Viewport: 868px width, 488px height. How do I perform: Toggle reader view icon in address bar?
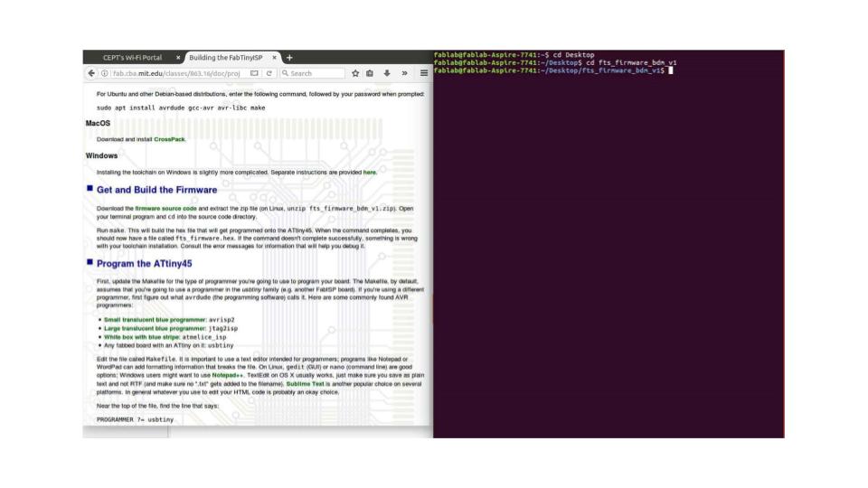pos(254,73)
